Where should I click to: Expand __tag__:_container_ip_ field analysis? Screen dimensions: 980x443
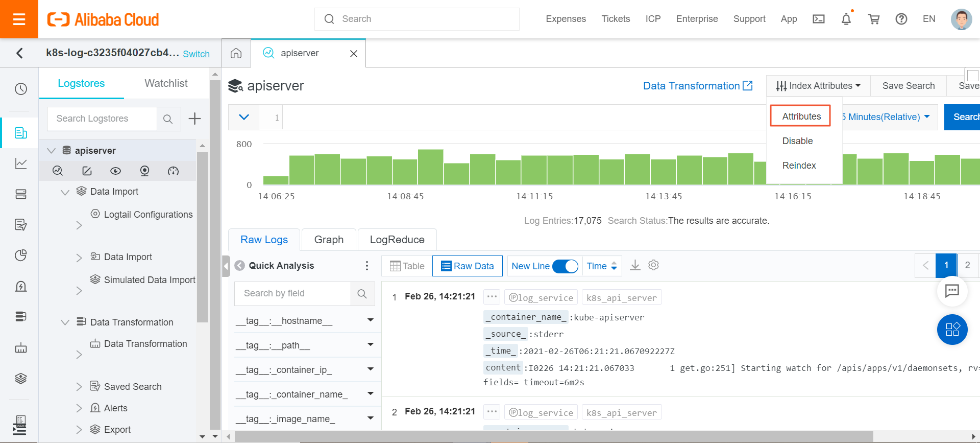tap(371, 369)
